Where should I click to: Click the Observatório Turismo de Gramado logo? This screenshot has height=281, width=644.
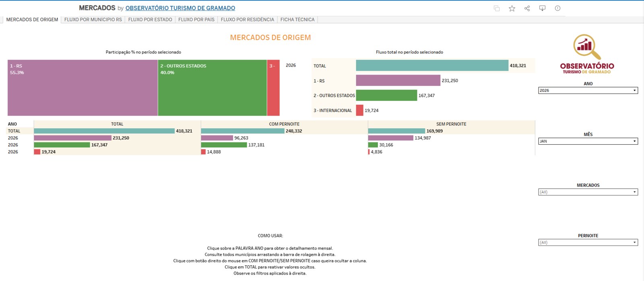(587, 54)
